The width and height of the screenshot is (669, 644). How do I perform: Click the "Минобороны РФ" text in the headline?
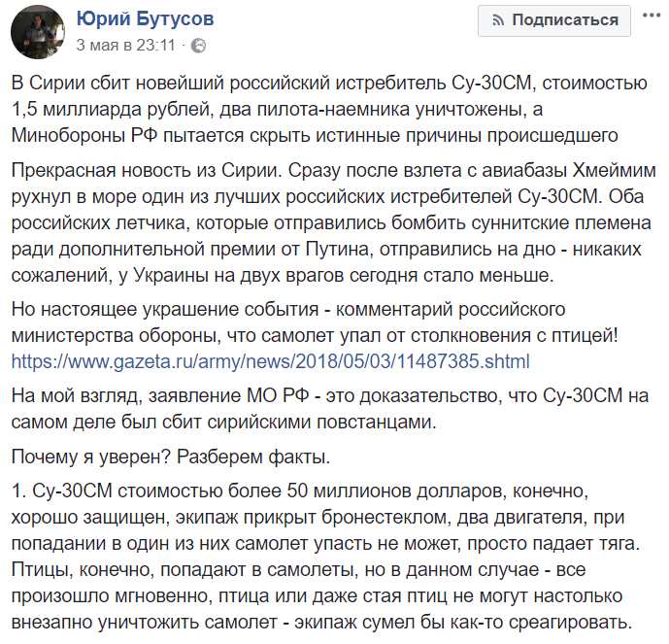click(x=84, y=136)
